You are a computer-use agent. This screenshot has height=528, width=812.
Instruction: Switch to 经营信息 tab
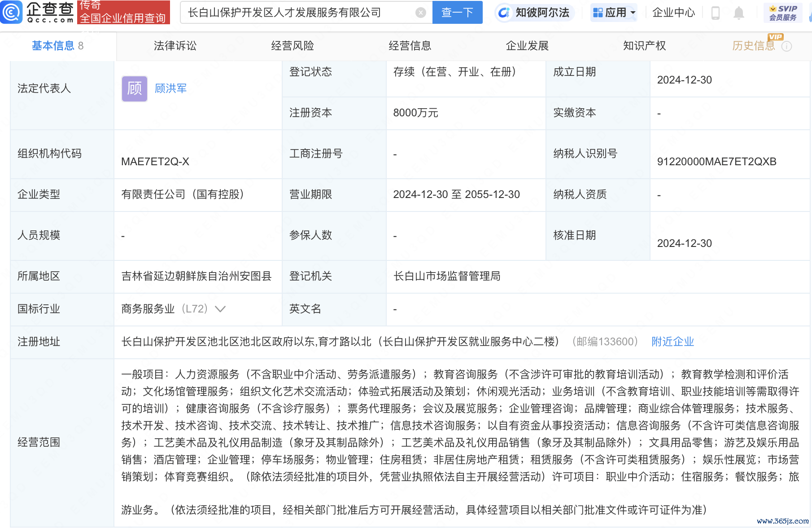pos(410,46)
